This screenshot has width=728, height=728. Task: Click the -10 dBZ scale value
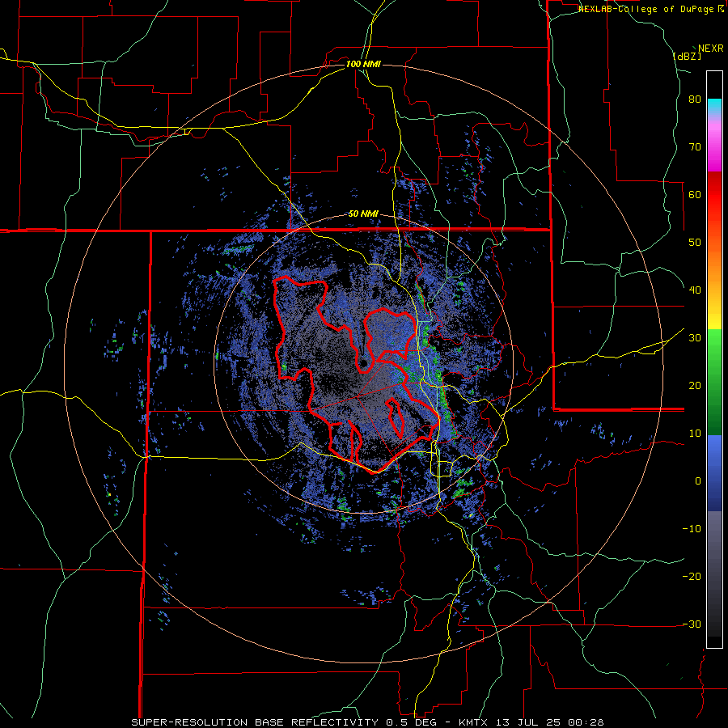(692, 529)
